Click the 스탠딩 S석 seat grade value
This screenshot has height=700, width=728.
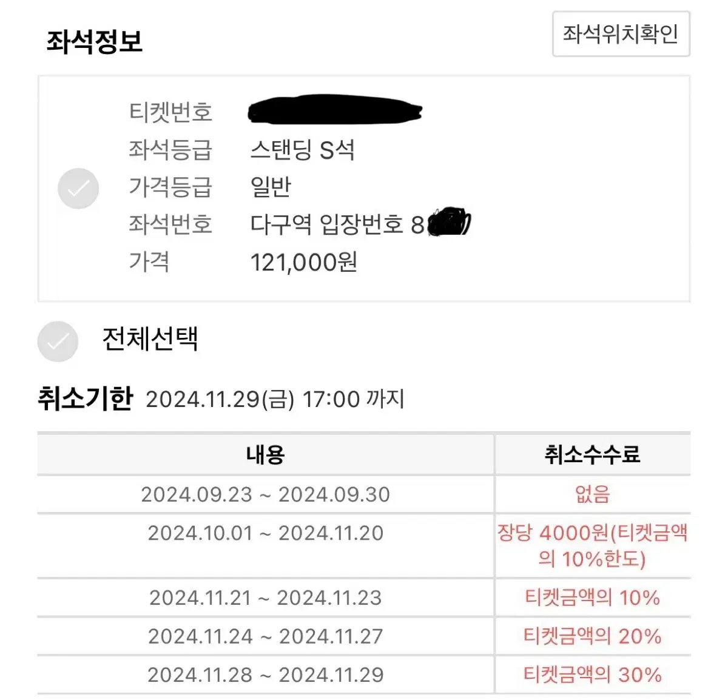point(302,149)
